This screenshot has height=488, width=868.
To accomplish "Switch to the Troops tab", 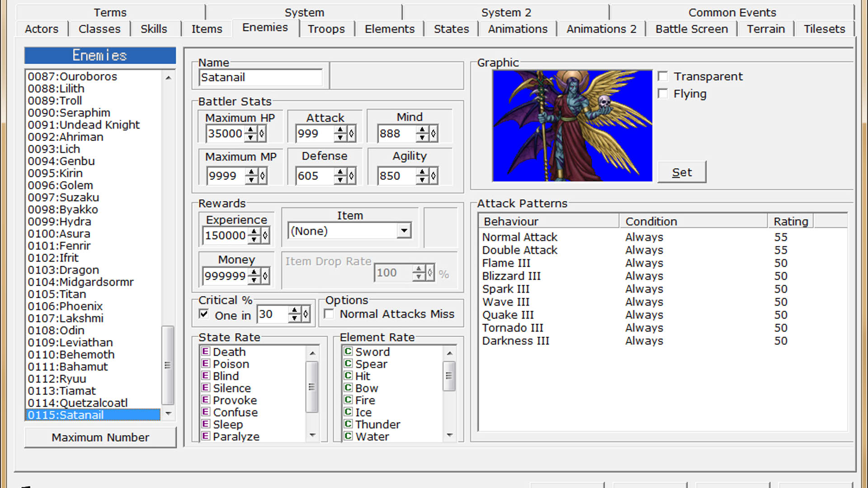I will (326, 29).
